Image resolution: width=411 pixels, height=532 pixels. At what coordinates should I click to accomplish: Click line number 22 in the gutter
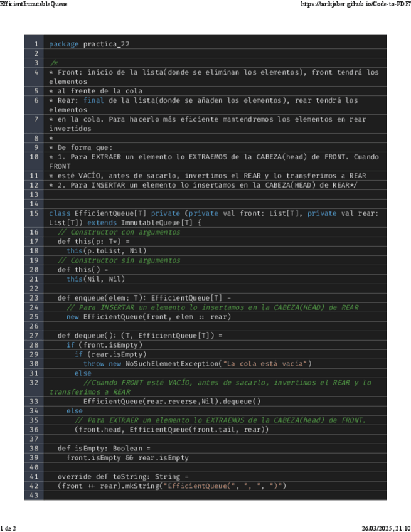pos(34,289)
